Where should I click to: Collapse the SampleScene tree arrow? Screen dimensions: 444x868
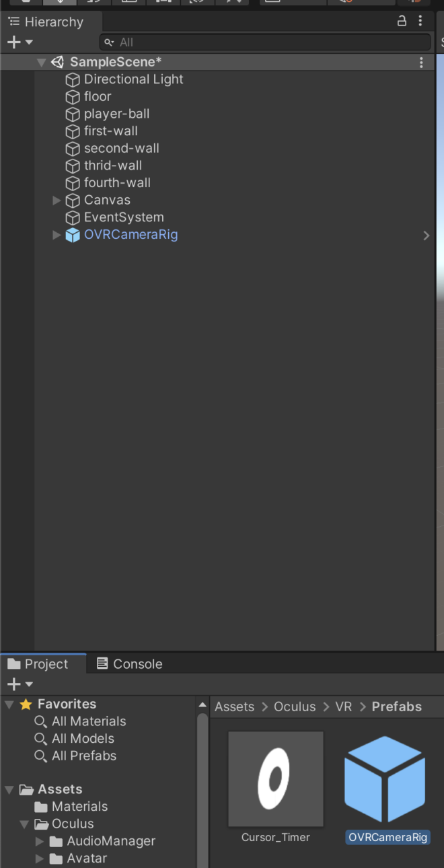tap(42, 63)
